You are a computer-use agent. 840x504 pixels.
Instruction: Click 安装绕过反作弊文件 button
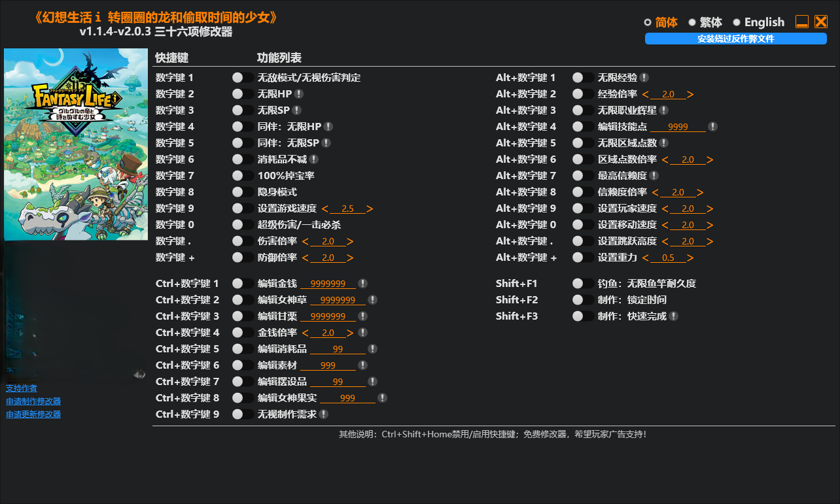[735, 39]
